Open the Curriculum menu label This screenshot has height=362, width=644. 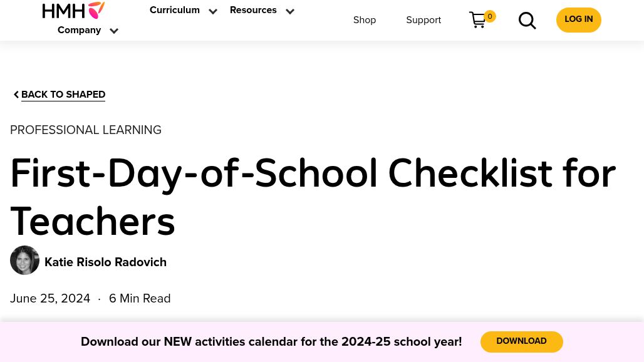175,11
